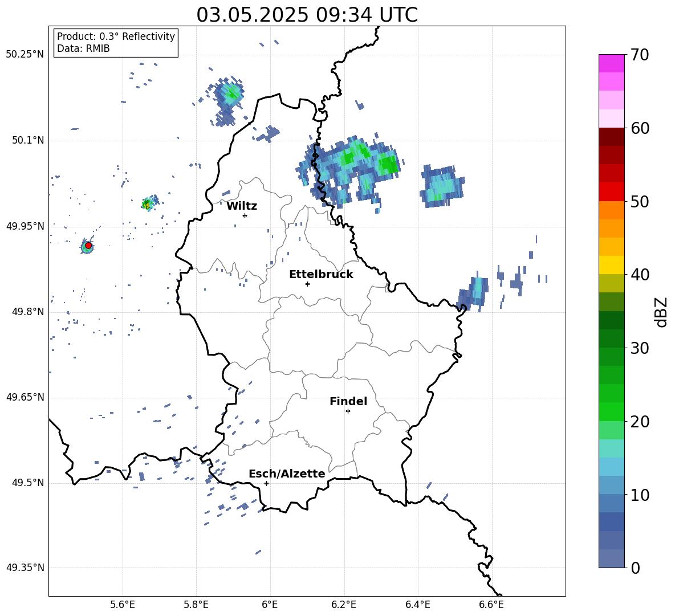
Task: Click the 49.35°N latitude label
Action: click(x=25, y=568)
